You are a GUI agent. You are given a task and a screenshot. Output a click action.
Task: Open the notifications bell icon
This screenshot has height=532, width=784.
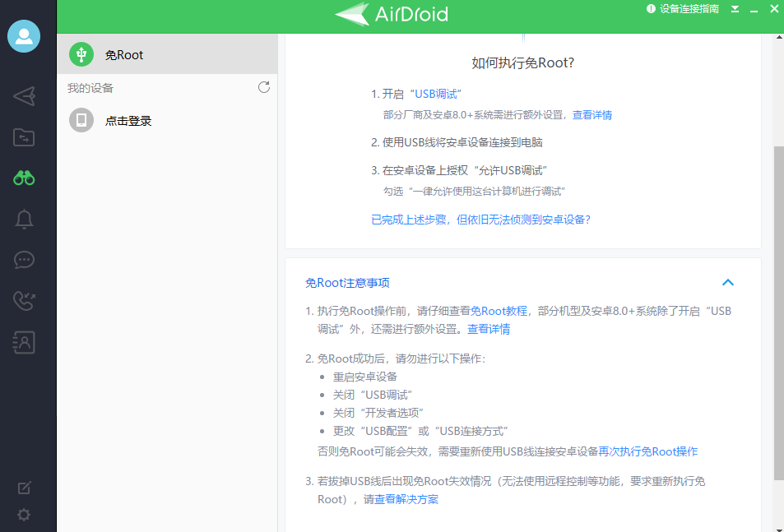25,220
